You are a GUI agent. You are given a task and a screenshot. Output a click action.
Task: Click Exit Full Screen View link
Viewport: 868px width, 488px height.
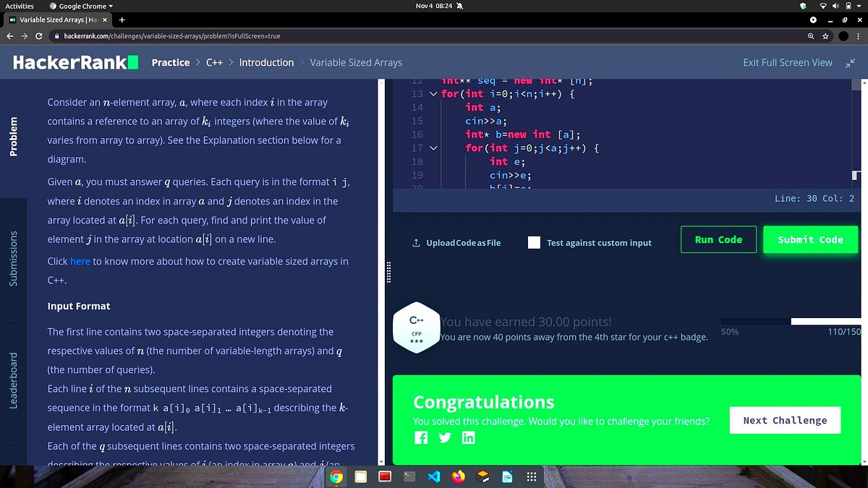[788, 63]
